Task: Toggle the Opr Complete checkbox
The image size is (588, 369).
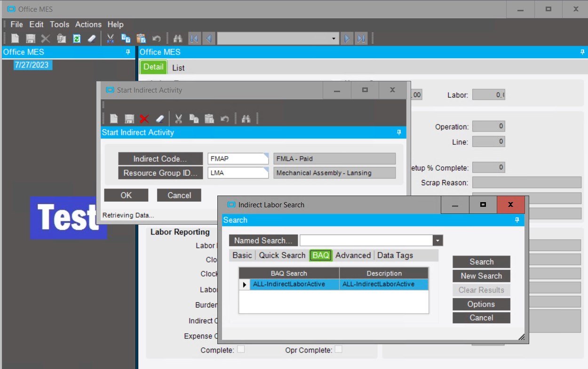Action: [338, 349]
